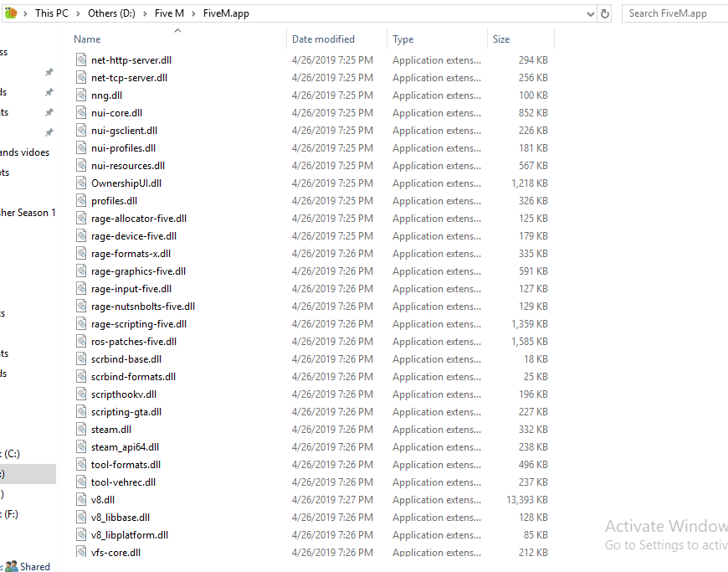
Task: Sort files by Date modified column
Action: click(323, 39)
